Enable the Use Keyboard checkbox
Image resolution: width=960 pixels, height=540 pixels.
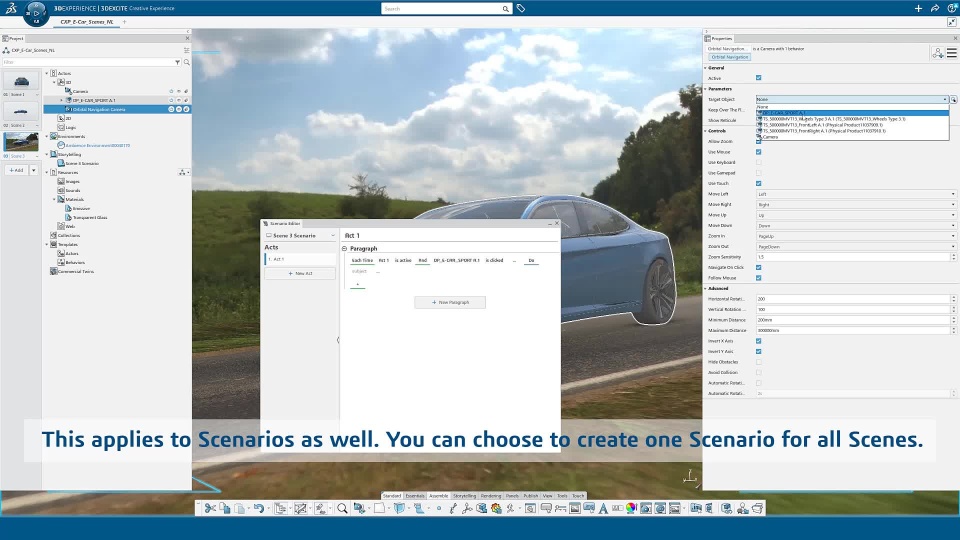coord(759,162)
